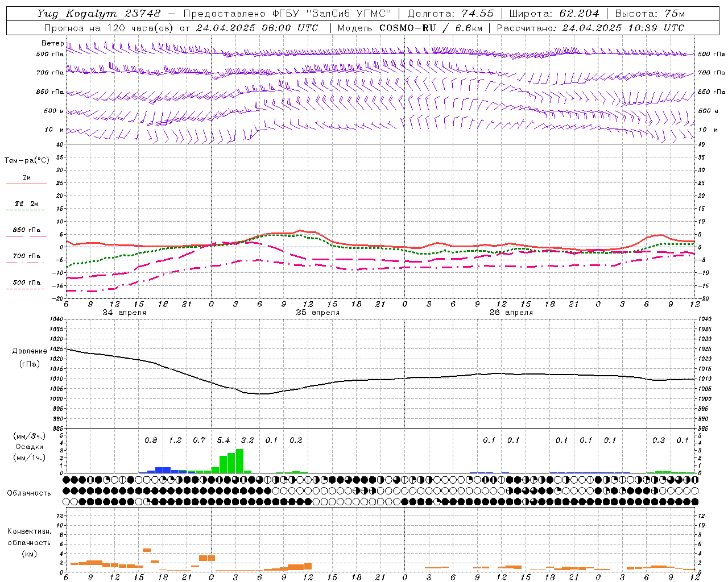Click the 'Ветер' wind panel label

point(53,43)
